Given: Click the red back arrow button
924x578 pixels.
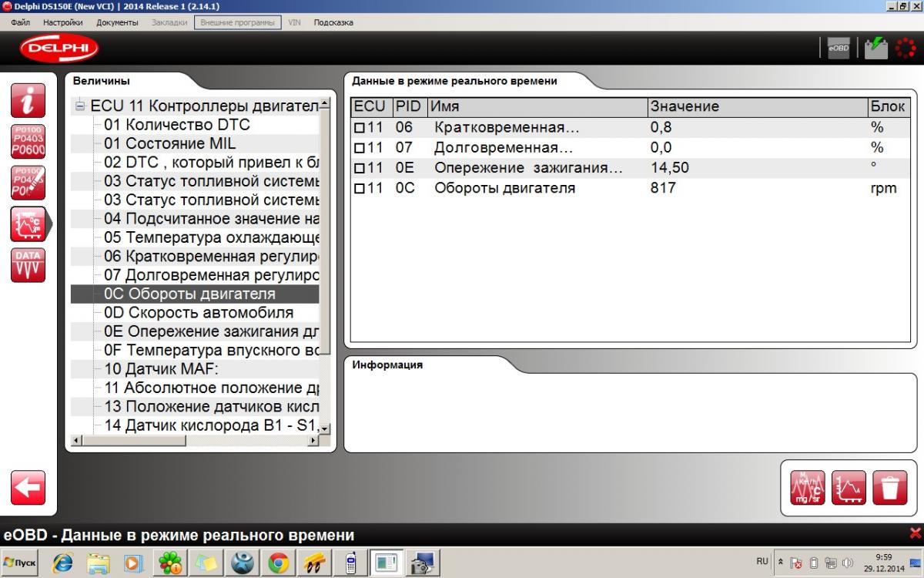Looking at the screenshot, I should (x=28, y=488).
